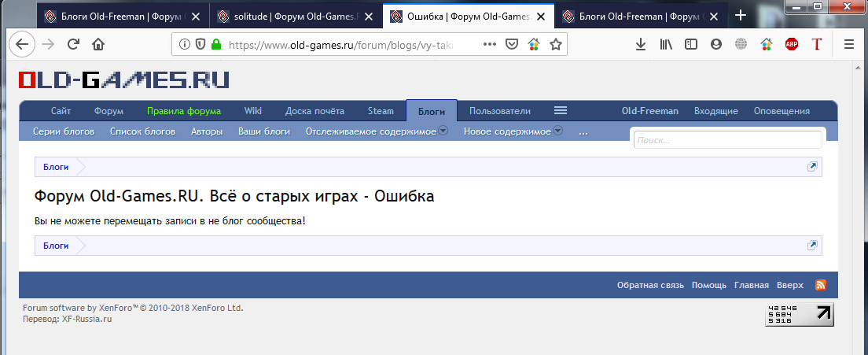Switch to last Блоги Old-Freeman tab
The width and height of the screenshot is (868, 355).
pos(641,17)
